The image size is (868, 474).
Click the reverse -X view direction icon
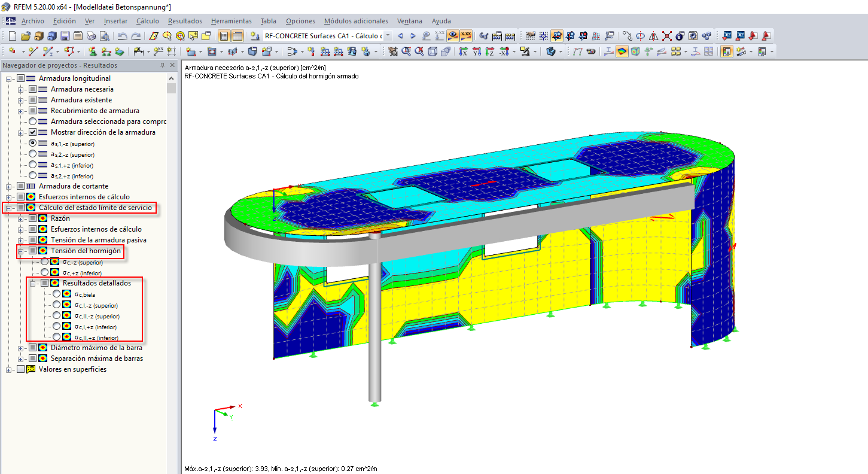point(504,51)
